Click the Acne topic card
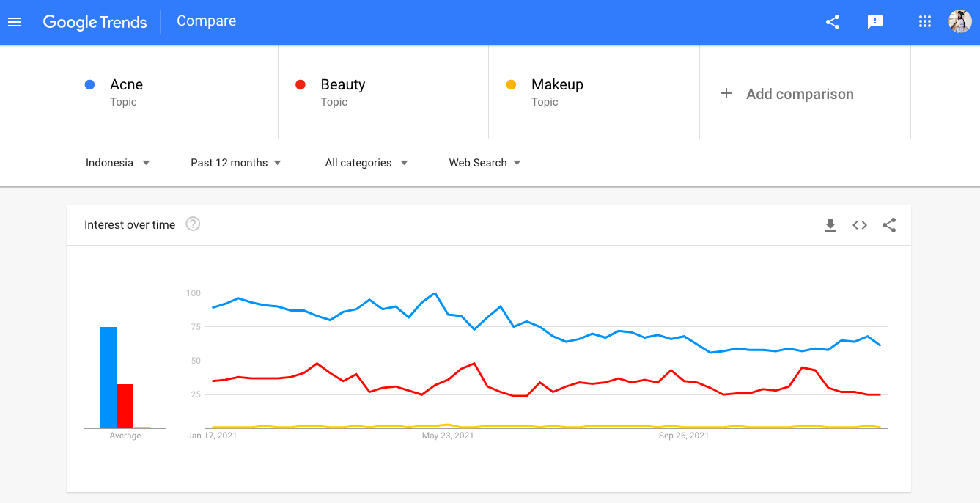This screenshot has width=980, height=503. pos(172,92)
